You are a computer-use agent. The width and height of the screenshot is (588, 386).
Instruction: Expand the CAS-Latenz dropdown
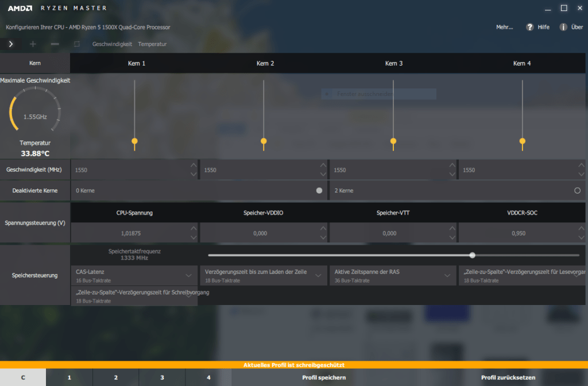pos(189,275)
